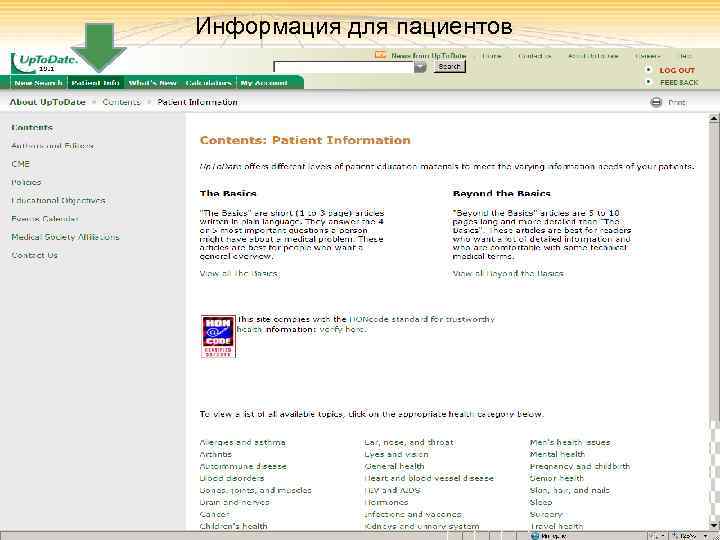
Task: Open Heart and blood vessel disease category
Action: pyautogui.click(x=429, y=478)
